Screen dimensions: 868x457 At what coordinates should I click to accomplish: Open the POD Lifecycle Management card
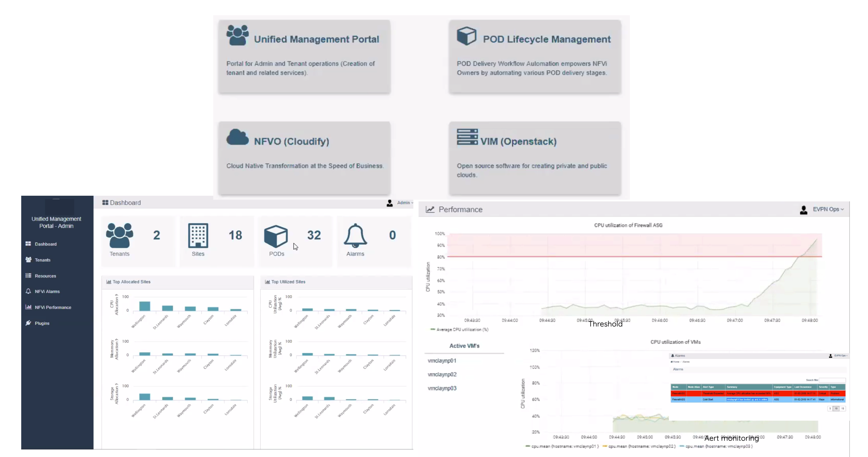(535, 57)
